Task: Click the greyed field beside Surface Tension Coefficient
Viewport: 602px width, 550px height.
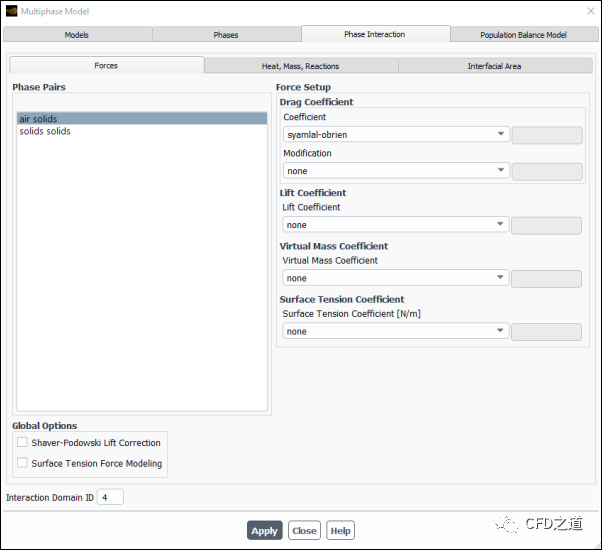Action: [546, 332]
